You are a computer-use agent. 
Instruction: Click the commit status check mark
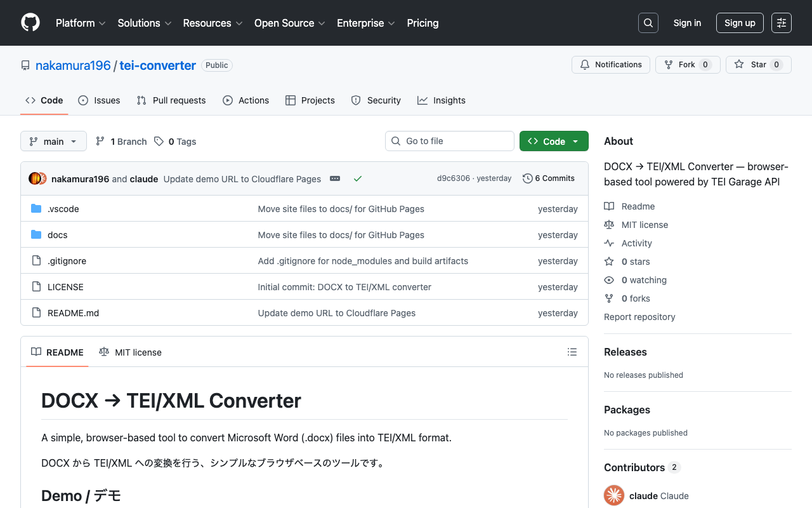(x=358, y=178)
